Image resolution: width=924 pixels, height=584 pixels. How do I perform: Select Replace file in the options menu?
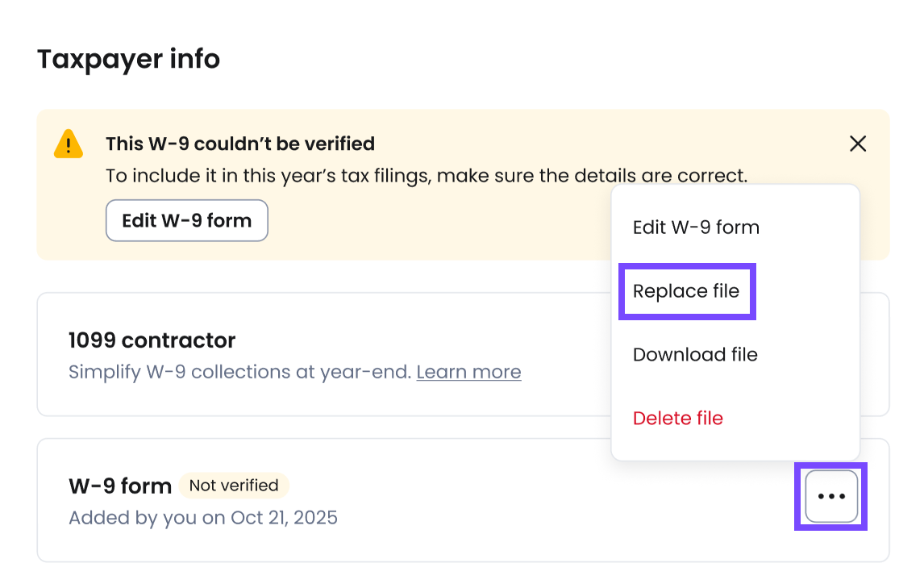[686, 291]
